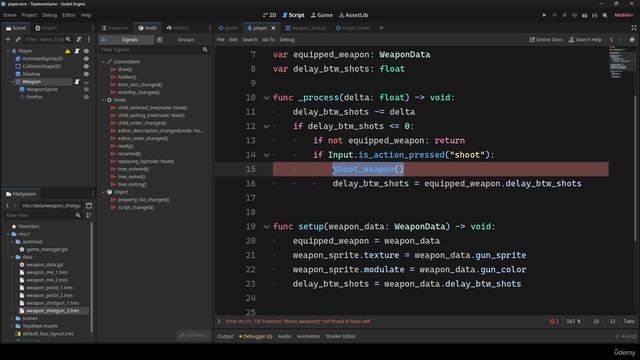
Task: Toggle the scripts panel at the status bar's left end
Action: [x=219, y=321]
